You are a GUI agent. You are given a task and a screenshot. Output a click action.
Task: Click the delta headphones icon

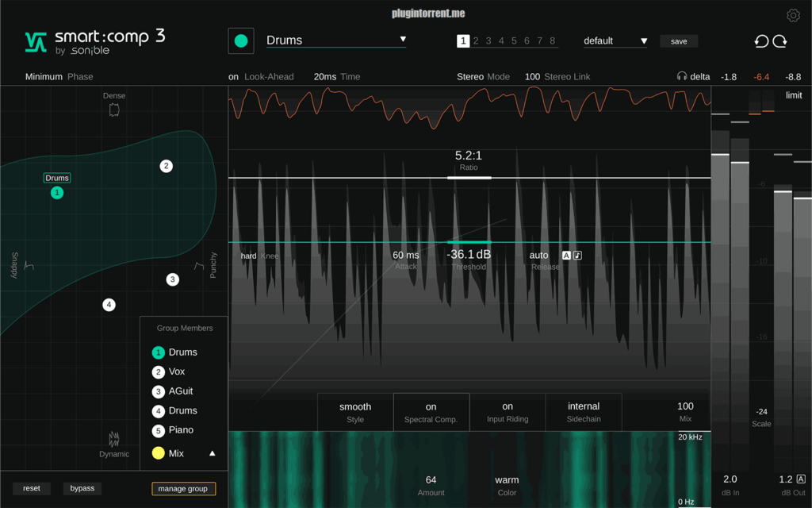pyautogui.click(x=681, y=76)
